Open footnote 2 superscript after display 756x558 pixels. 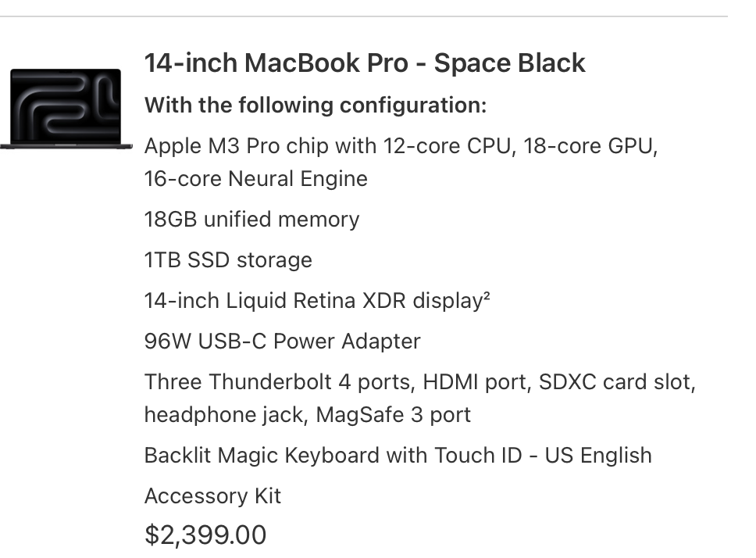[x=487, y=295]
